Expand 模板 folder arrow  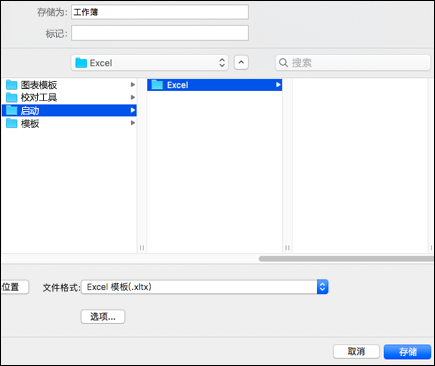tap(133, 123)
